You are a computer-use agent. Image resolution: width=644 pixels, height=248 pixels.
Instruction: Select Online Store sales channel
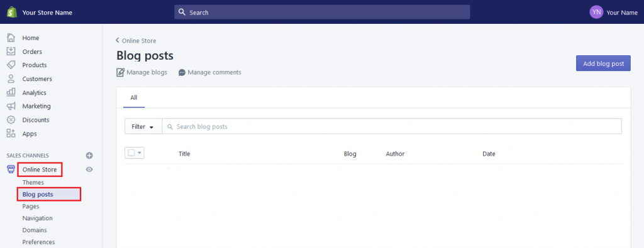[x=40, y=170]
